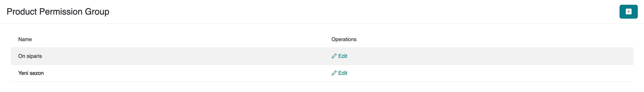This screenshot has width=644, height=92.
Task: Tap the edit pencil in the shaded row
Action: (334, 56)
